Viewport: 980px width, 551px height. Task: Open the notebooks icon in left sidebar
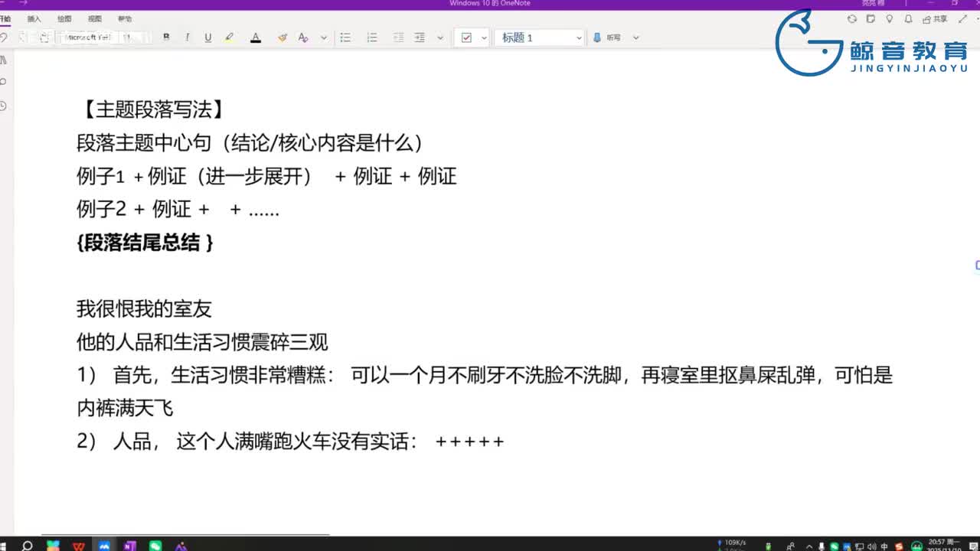pos(4,59)
